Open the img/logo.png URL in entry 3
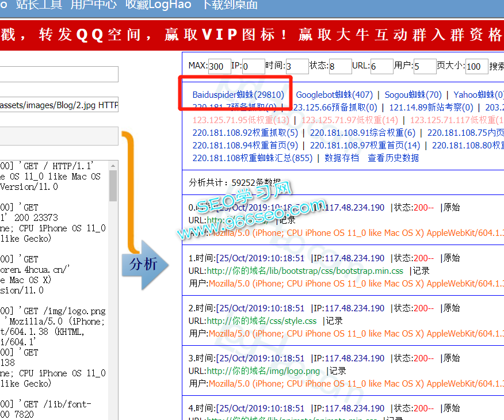 click(264, 371)
